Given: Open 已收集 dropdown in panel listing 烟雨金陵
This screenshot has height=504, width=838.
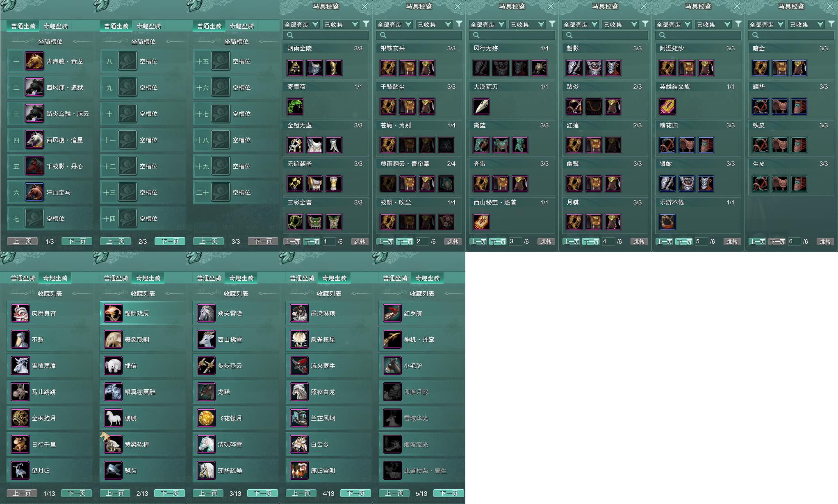Looking at the screenshot, I should 341,25.
